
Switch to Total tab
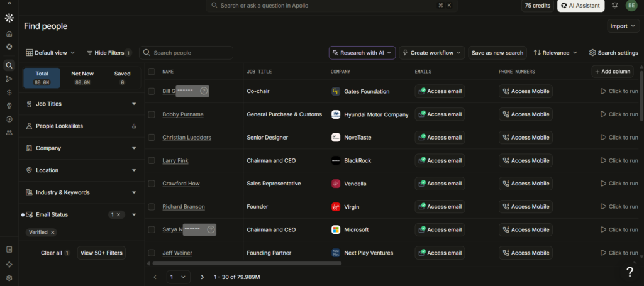click(42, 78)
